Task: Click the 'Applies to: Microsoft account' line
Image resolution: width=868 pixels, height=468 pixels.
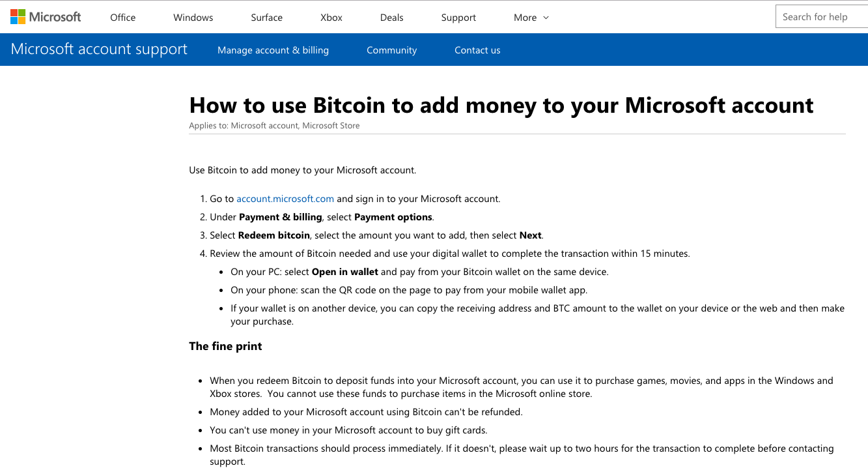Action: pyautogui.click(x=274, y=125)
